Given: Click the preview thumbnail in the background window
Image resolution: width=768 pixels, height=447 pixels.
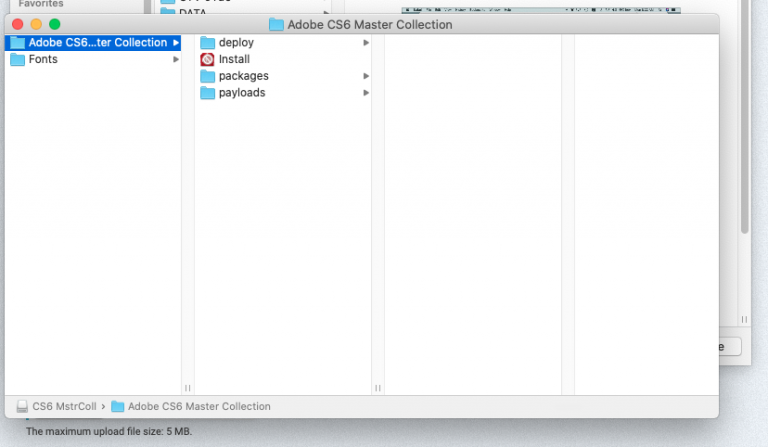Looking at the screenshot, I should coord(541,10).
